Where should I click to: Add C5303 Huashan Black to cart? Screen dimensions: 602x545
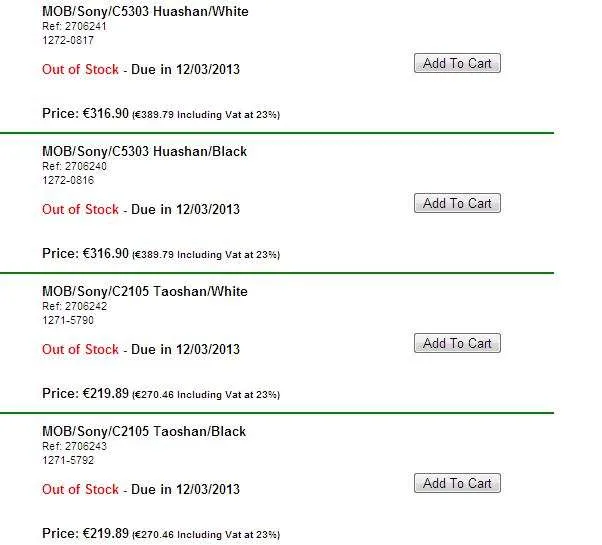click(457, 203)
